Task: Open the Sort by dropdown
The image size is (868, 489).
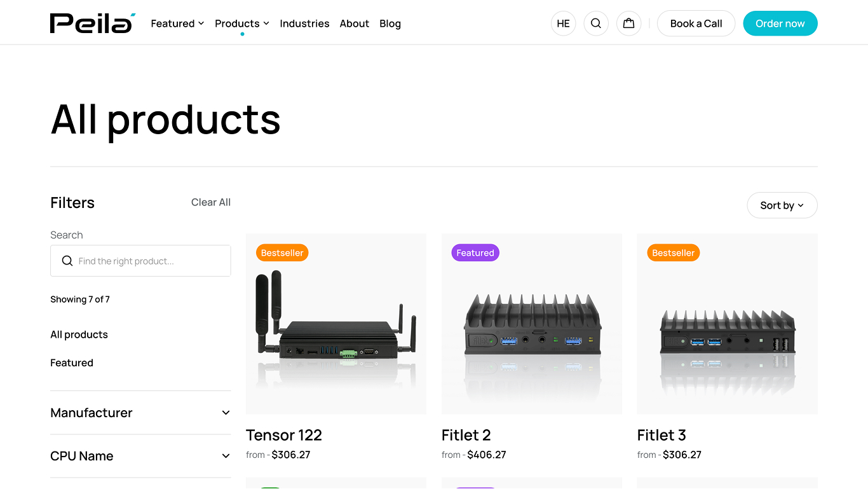Action: pyautogui.click(x=782, y=205)
